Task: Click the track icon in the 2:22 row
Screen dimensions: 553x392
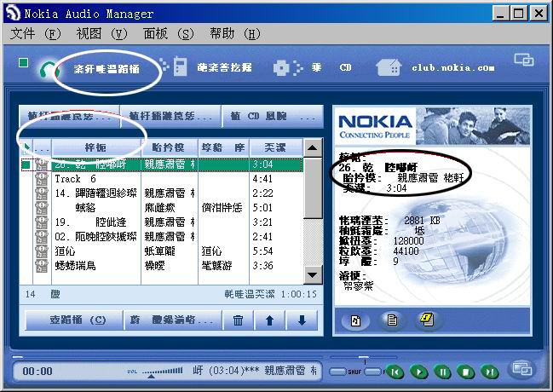Action: 42,193
